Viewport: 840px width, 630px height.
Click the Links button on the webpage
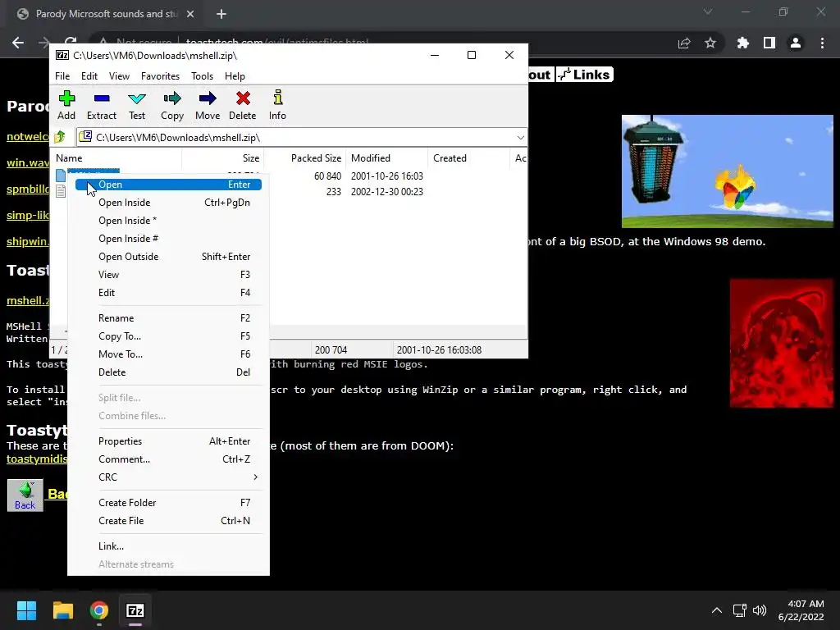point(584,75)
